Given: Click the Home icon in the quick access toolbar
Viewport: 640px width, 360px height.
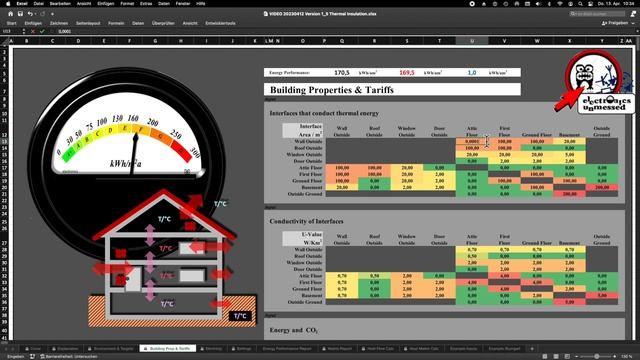Looking at the screenshot, I should [x=11, y=14].
